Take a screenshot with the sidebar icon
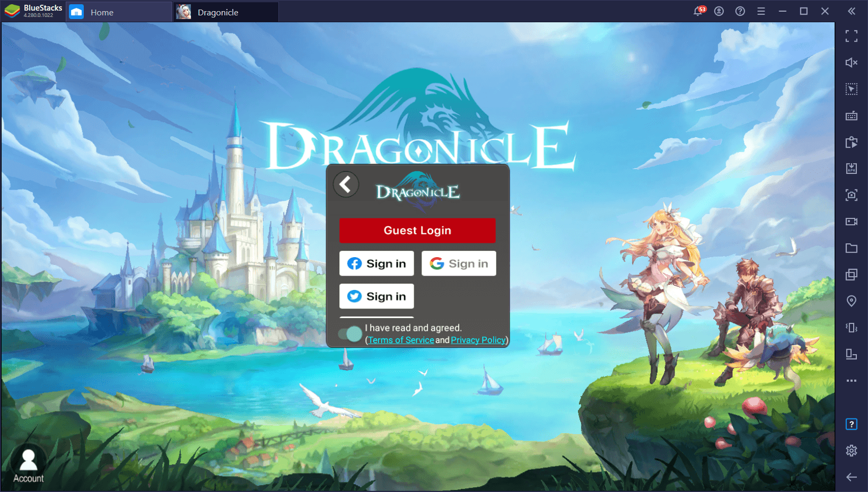Image resolution: width=868 pixels, height=492 pixels. (852, 195)
